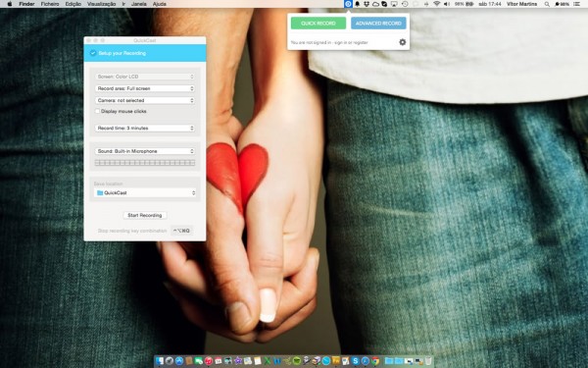Open Spotlight search magnifier

click(547, 4)
